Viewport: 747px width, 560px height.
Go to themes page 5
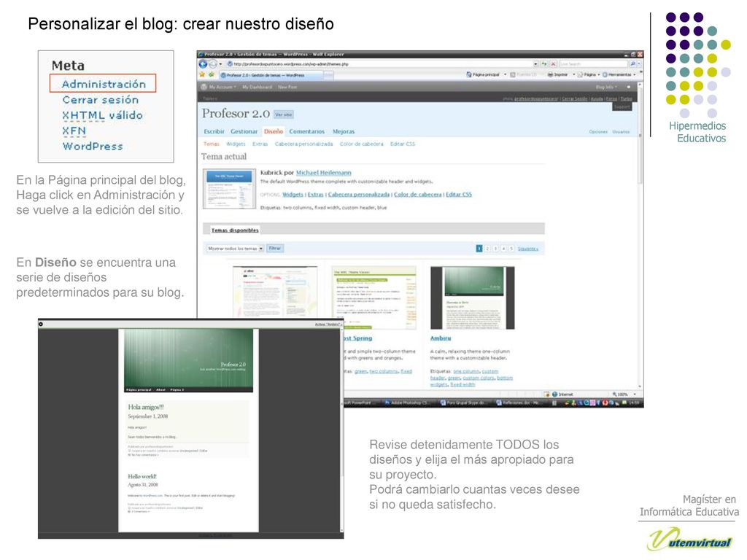click(511, 249)
